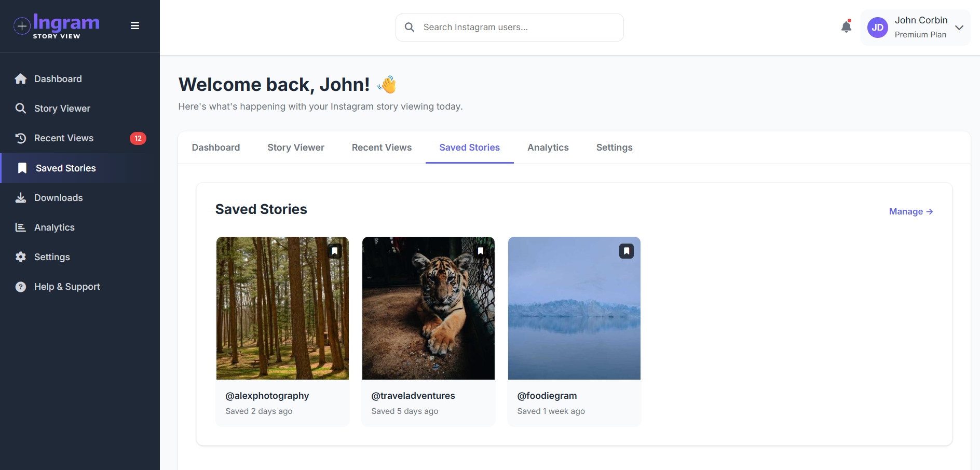Click the Settings gear in the sidebar
This screenshot has width=980, height=470.
21,257
